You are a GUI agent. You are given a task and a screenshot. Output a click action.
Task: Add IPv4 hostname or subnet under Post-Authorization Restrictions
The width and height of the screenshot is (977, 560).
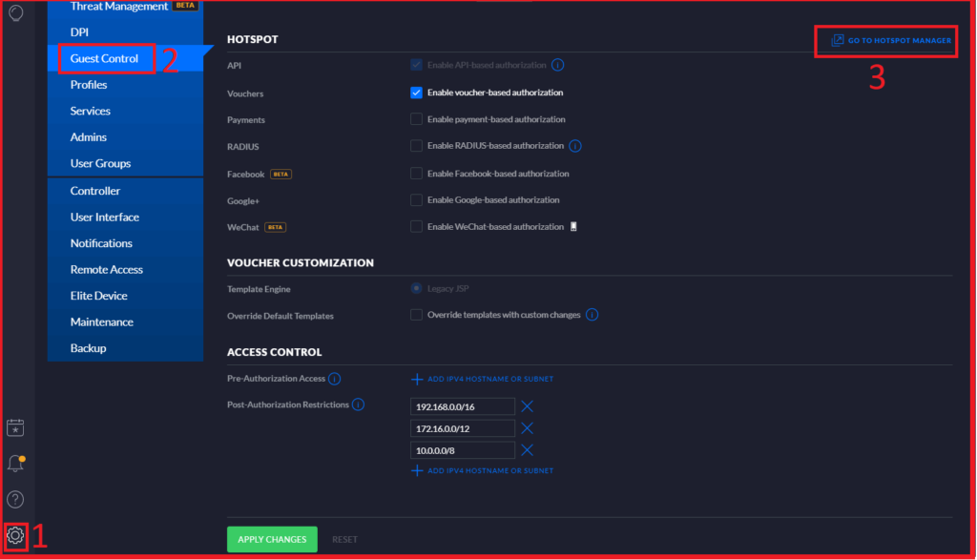[x=481, y=469]
